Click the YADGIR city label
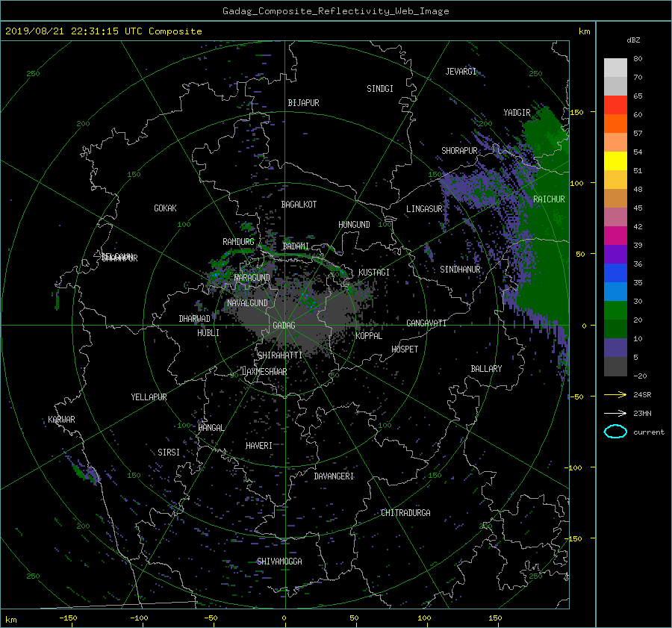This screenshot has height=628, width=672. [x=517, y=113]
